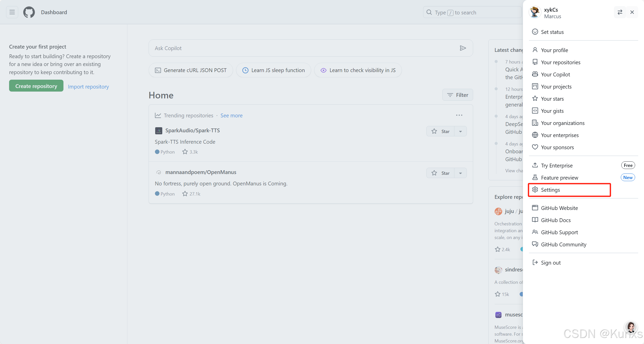The image size is (644, 344).
Task: Open the Home feed Filter dropdown
Action: [457, 95]
